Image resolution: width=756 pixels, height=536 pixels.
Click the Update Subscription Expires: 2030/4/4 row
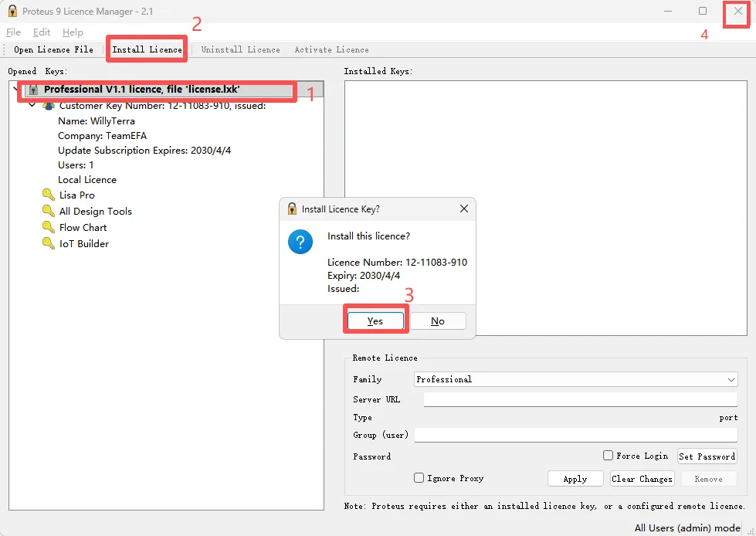click(144, 151)
